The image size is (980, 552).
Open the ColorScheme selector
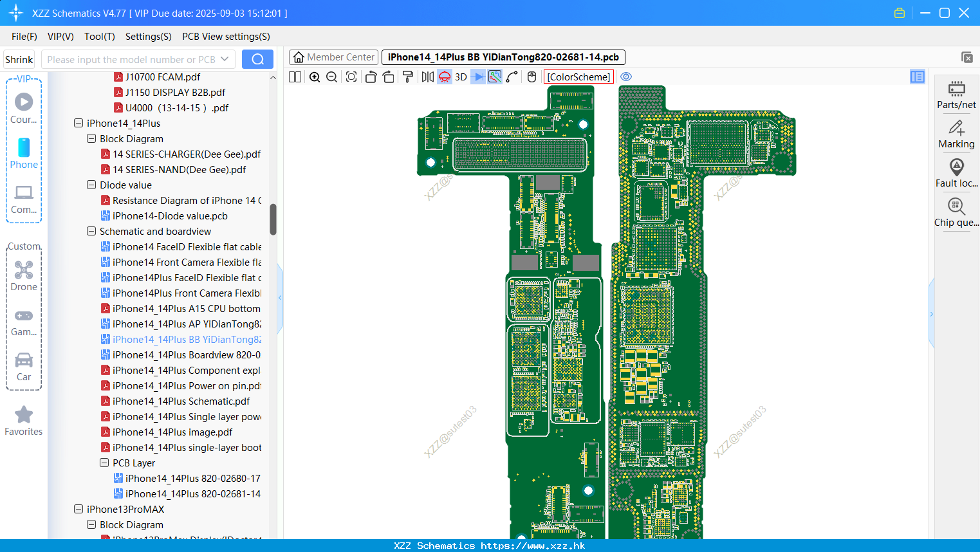(x=578, y=77)
